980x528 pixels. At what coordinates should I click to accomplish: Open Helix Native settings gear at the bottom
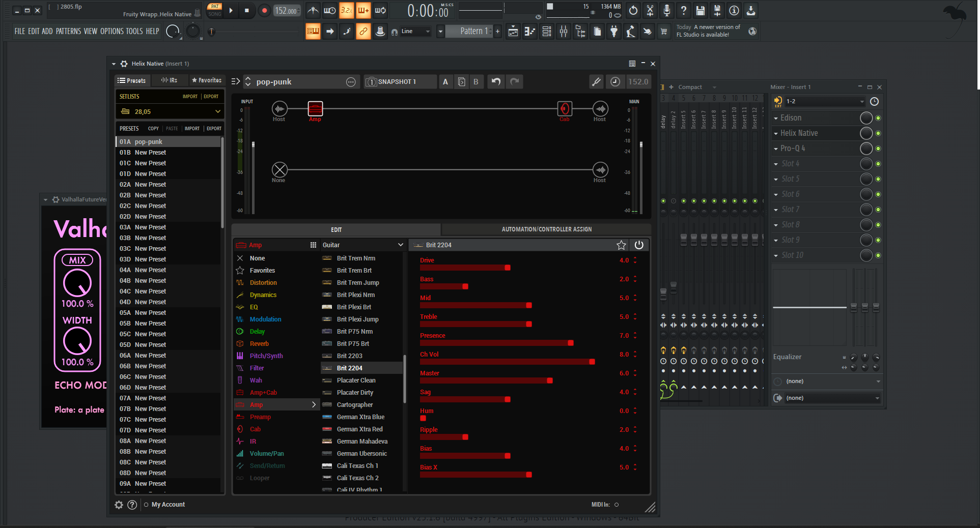click(x=119, y=505)
